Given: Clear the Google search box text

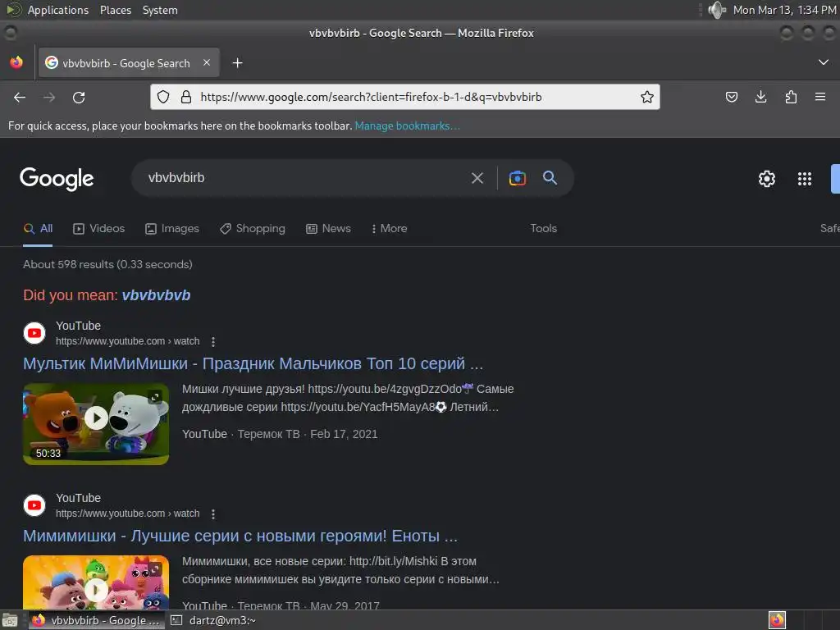Looking at the screenshot, I should coord(477,178).
